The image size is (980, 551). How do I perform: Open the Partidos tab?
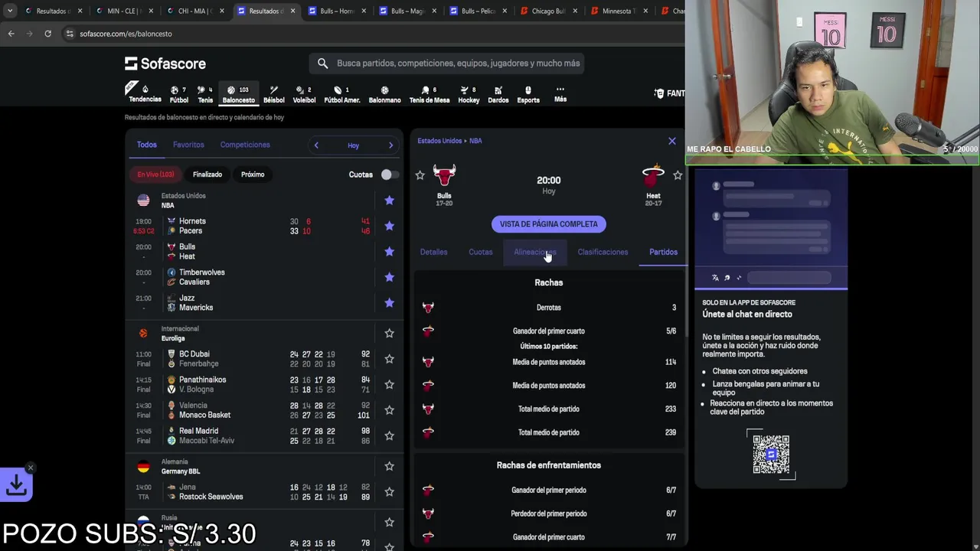[x=663, y=252]
